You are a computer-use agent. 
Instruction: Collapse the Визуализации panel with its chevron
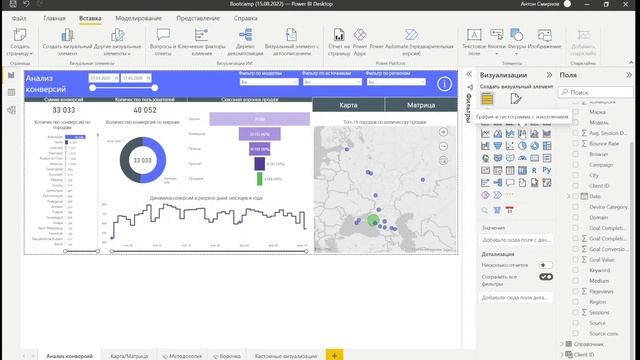[x=549, y=75]
